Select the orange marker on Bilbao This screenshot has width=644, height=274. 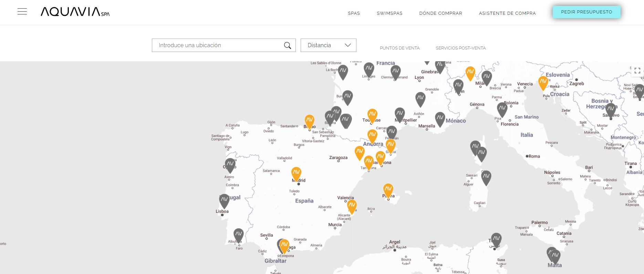click(310, 122)
